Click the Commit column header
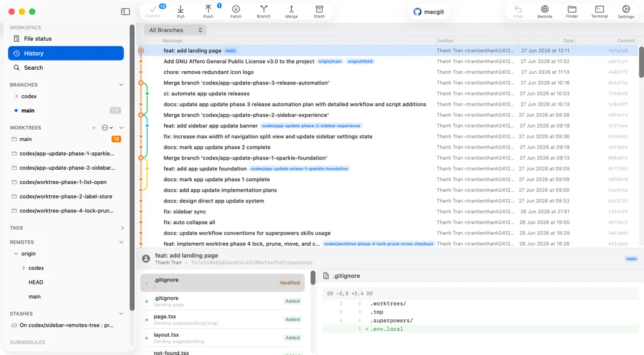 (626, 41)
